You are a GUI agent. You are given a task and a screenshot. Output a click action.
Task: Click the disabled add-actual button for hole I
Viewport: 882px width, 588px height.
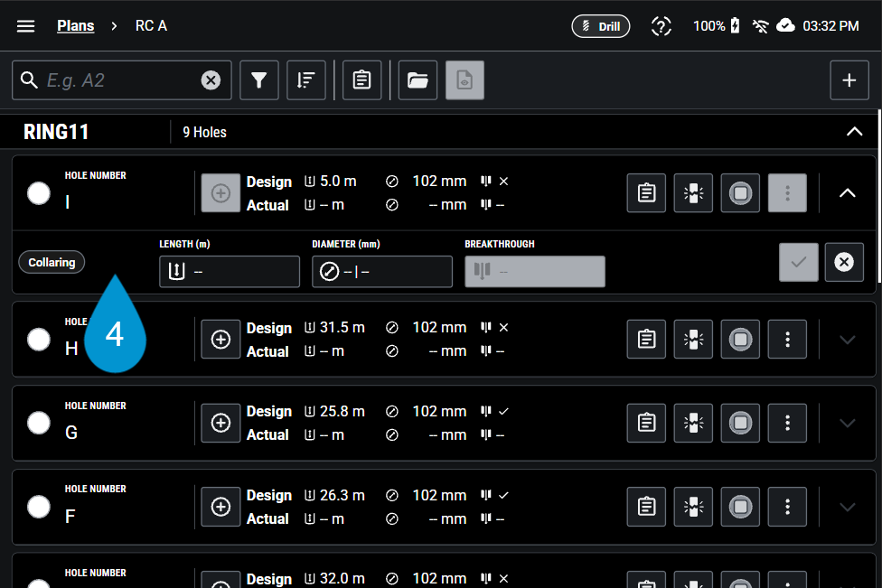(220, 193)
